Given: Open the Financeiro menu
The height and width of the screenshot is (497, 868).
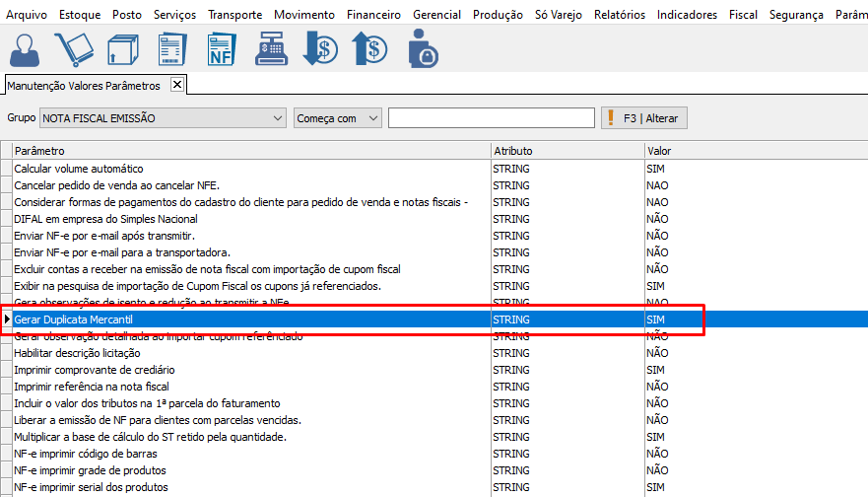Looking at the screenshot, I should [373, 15].
